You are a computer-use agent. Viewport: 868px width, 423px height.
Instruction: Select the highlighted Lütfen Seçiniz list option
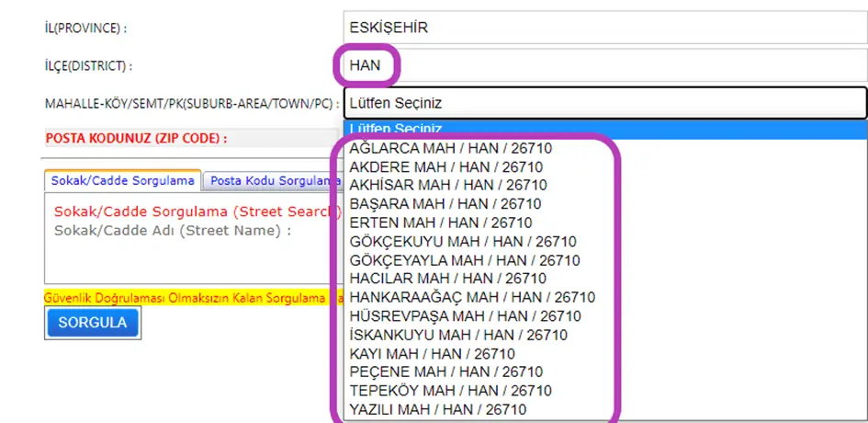[604, 129]
